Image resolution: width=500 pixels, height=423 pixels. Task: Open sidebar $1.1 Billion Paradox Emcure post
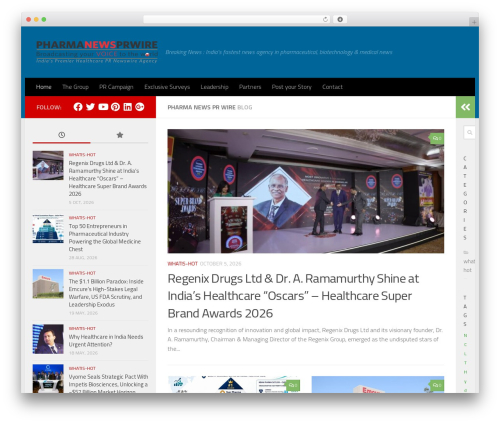coord(106,293)
